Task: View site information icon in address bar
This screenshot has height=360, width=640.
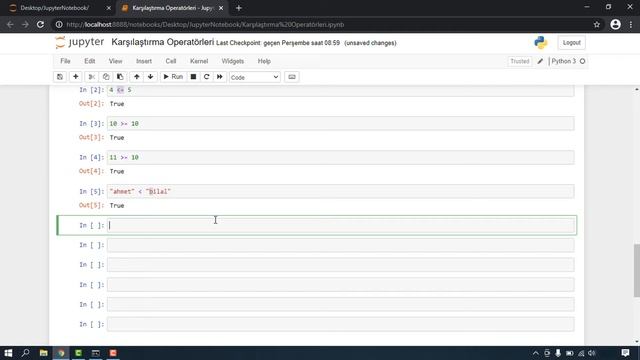Action: (x=59, y=24)
